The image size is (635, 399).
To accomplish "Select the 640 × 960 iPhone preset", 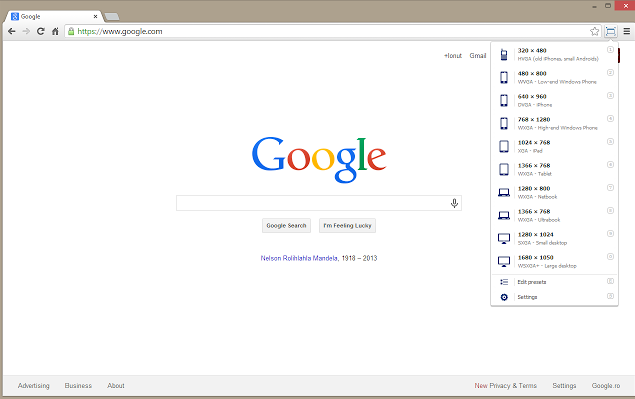I will point(554,100).
